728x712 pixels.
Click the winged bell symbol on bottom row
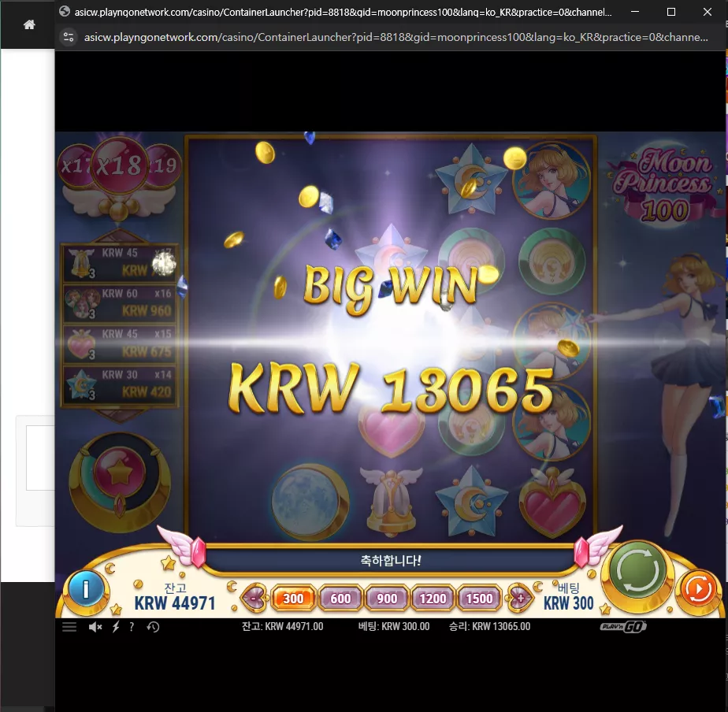coord(391,500)
